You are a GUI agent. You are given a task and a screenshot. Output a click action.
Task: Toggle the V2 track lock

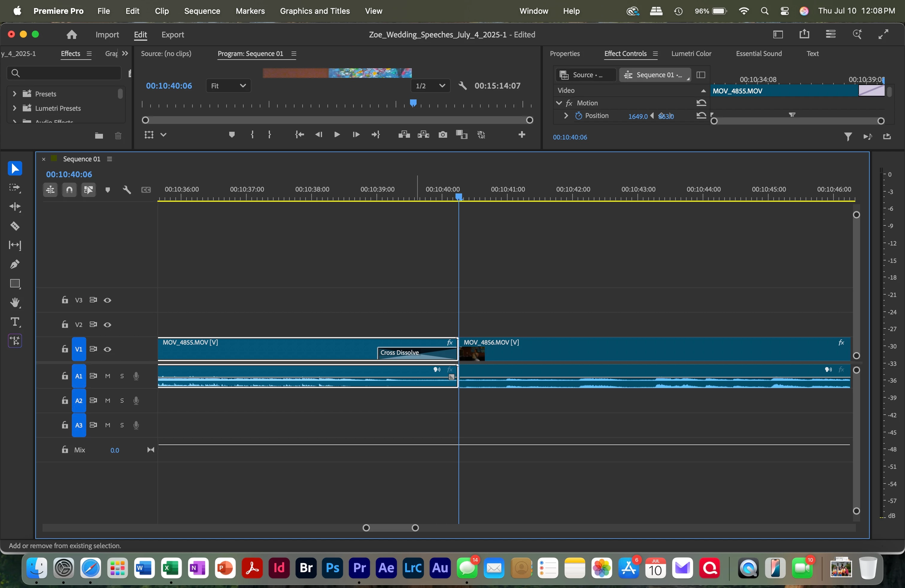(x=65, y=325)
